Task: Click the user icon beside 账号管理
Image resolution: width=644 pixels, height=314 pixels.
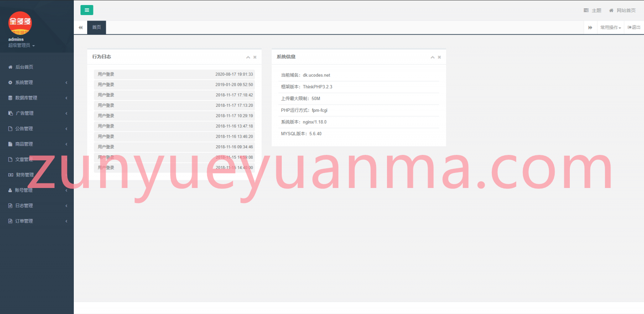Action: (10, 190)
